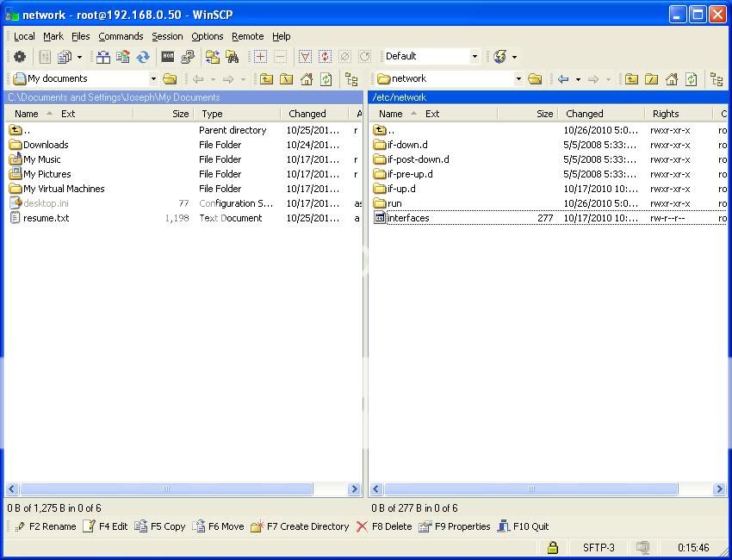Open the My documents drive dropdown
Viewport: 732px width, 560px height.
tap(153, 79)
